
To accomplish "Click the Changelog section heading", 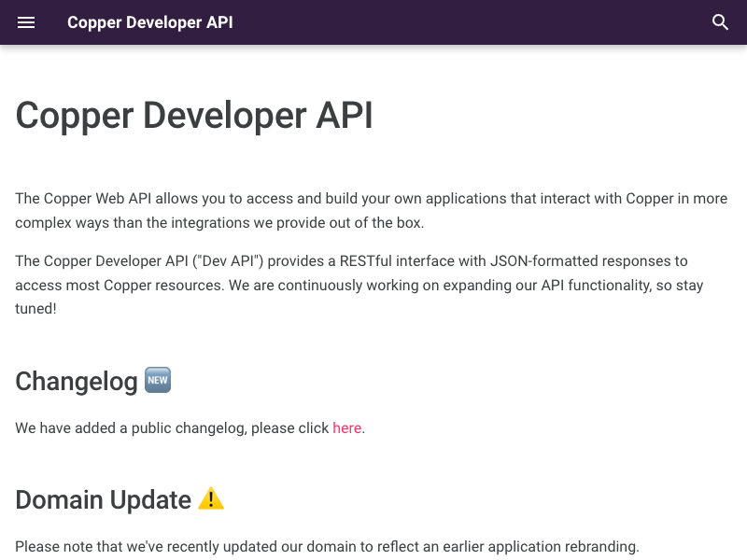I will click(77, 382).
